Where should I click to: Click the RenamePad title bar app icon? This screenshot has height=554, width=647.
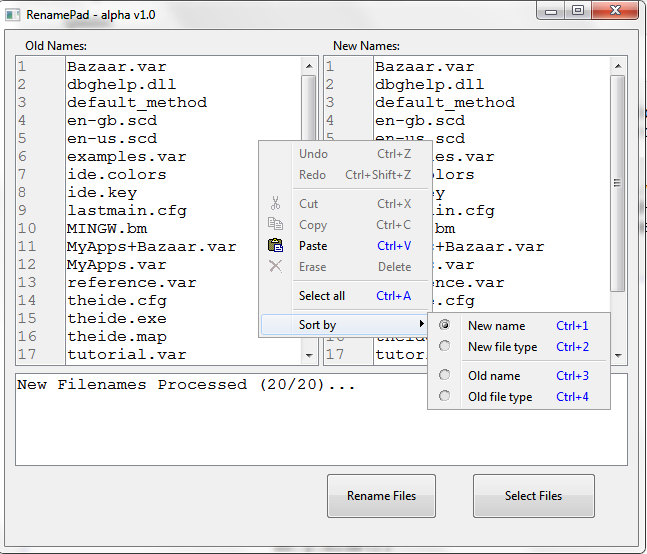[15, 12]
